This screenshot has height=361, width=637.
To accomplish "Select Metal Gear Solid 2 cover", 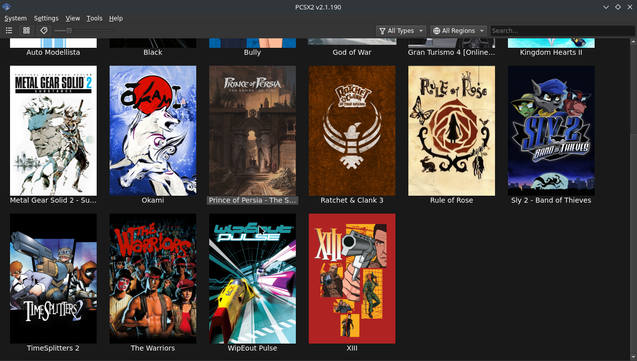I will tap(53, 131).
